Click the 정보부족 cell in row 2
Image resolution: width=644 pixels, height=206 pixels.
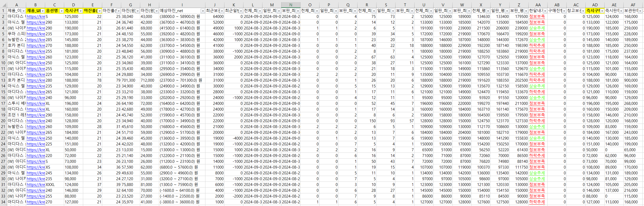tap(538, 17)
